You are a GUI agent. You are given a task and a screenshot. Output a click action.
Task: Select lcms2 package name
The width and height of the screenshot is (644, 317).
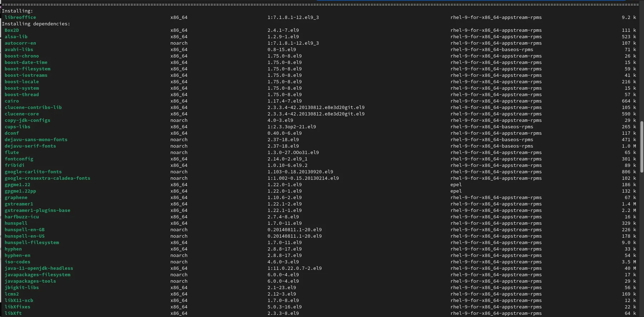tap(12, 294)
